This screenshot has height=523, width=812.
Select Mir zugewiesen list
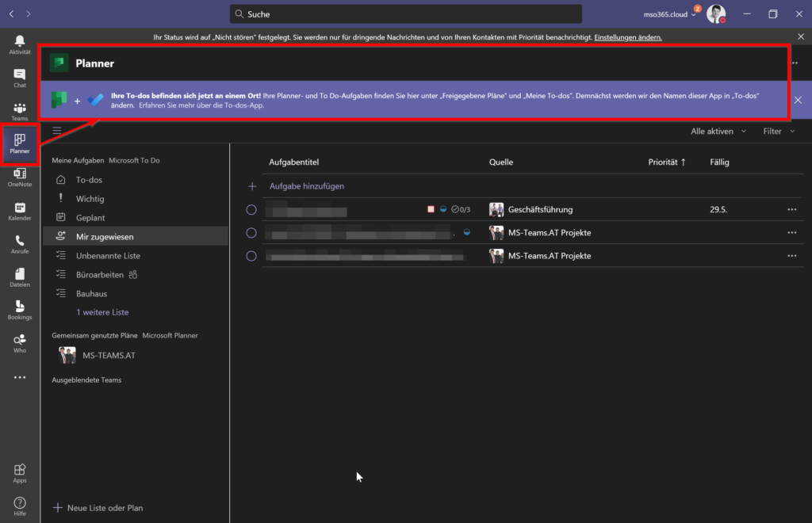coord(136,236)
